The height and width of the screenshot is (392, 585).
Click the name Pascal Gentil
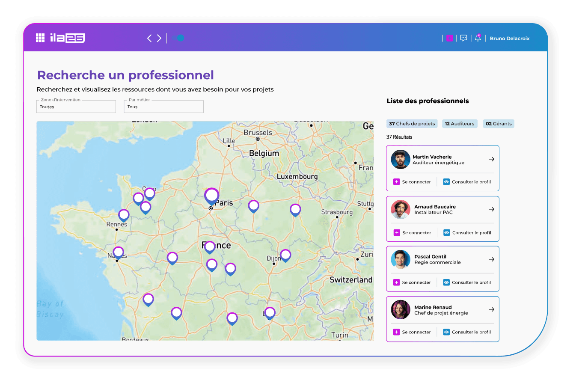point(430,257)
